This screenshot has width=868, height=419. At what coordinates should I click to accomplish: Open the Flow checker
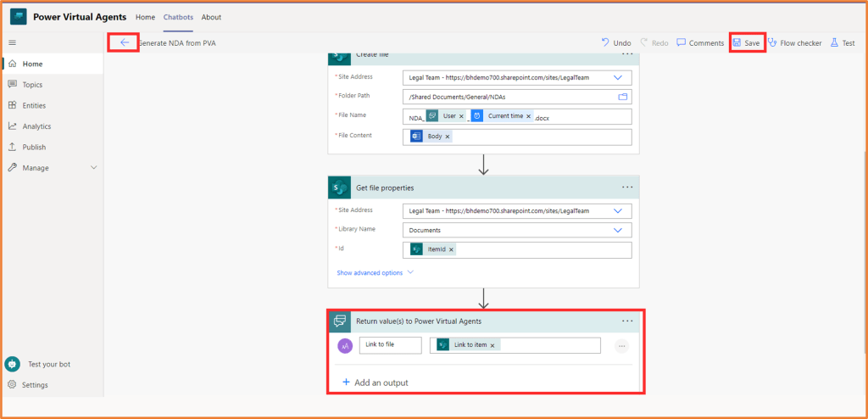794,43
